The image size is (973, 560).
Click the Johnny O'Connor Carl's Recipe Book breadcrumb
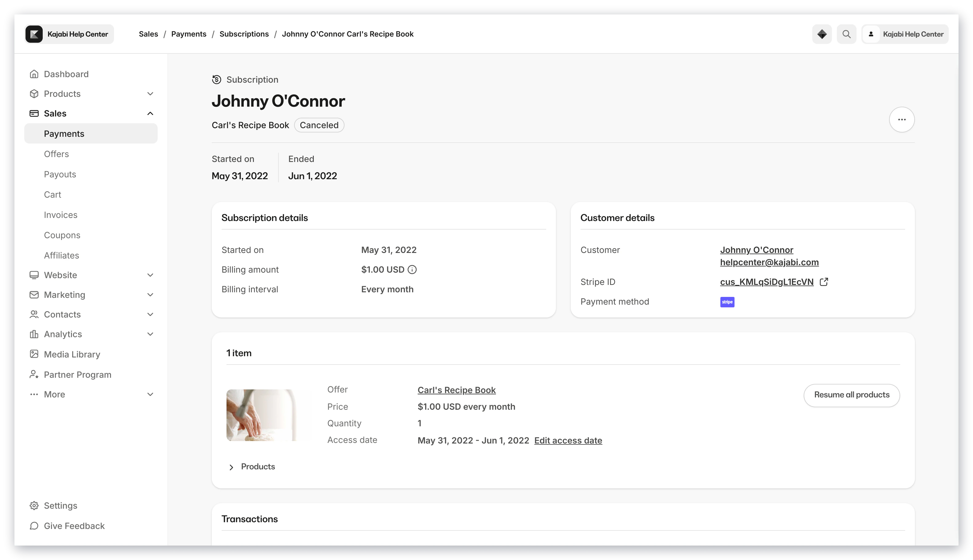(x=348, y=34)
